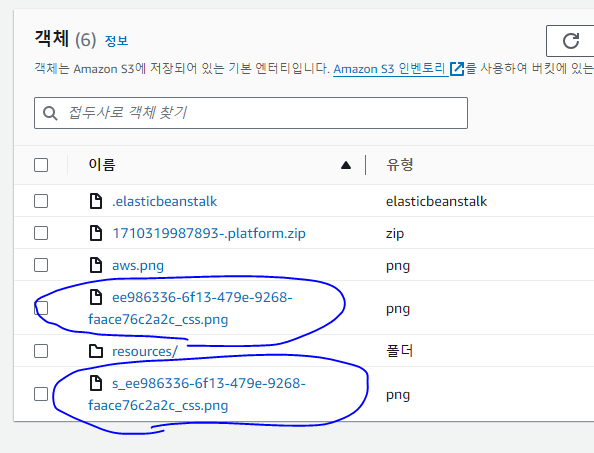Image resolution: width=594 pixels, height=453 pixels.
Task: Click file icon beside s_ee986336 css.png
Action: [x=96, y=383]
